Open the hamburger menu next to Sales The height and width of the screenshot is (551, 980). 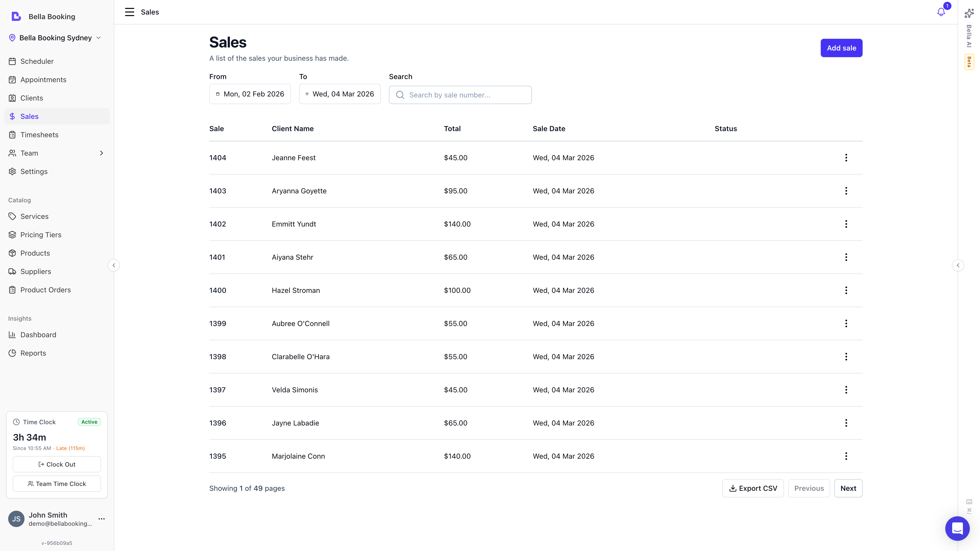click(x=129, y=12)
